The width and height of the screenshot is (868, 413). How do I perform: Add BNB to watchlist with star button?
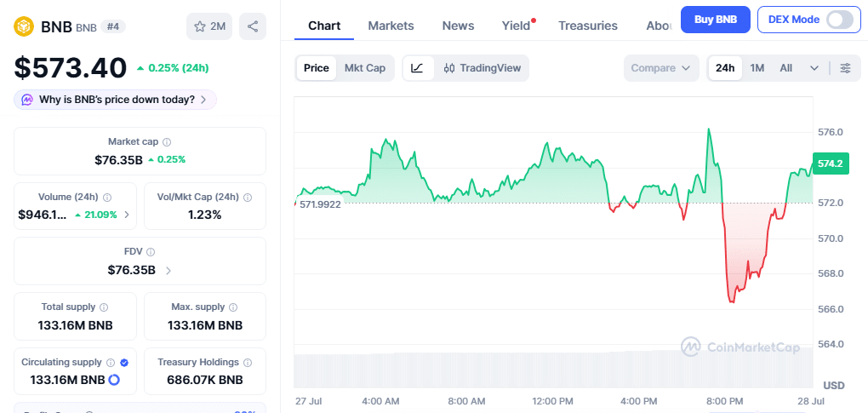(209, 26)
